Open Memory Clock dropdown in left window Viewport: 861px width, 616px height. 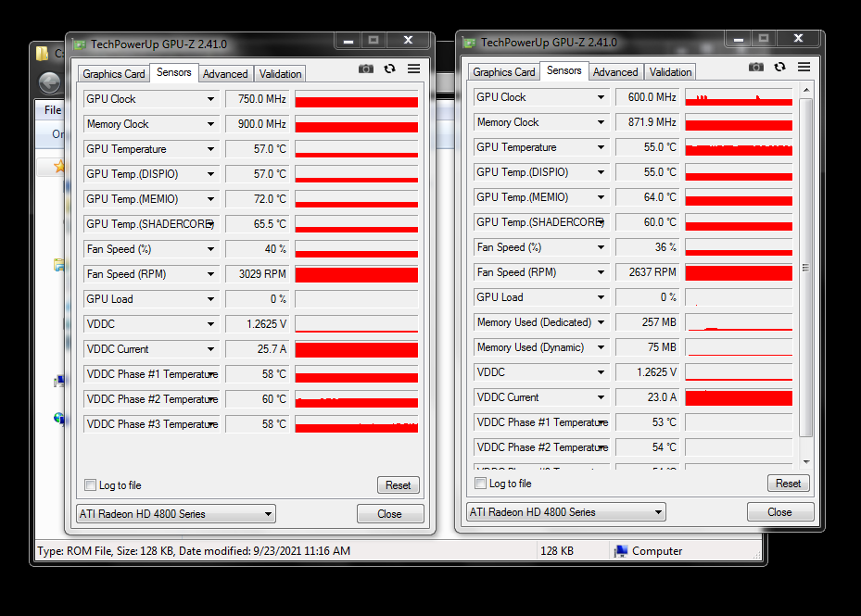point(210,124)
